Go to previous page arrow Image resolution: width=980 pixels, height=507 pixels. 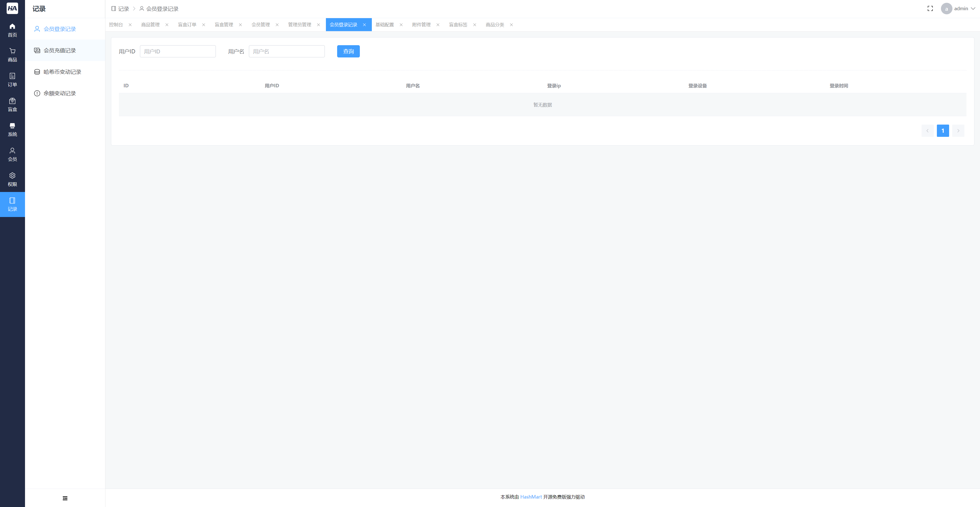(927, 130)
